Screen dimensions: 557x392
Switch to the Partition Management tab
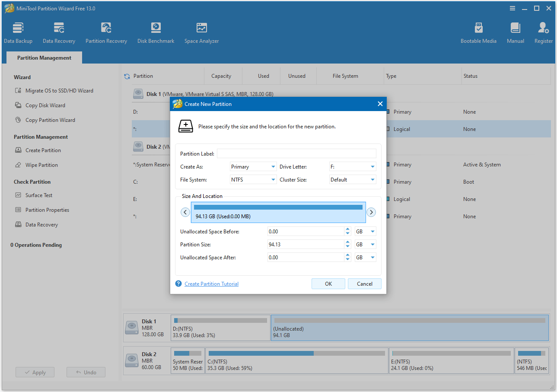[x=44, y=57]
